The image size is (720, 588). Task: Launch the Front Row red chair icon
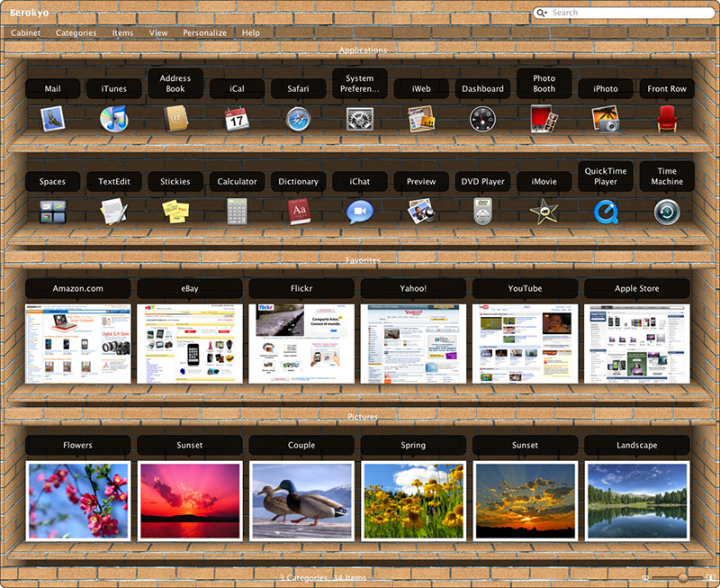point(667,119)
